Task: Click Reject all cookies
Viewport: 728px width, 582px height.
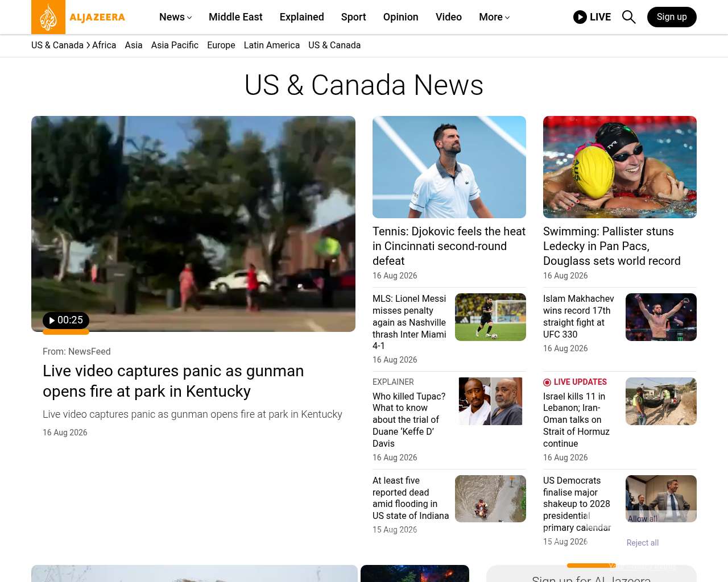Action: coord(643,543)
